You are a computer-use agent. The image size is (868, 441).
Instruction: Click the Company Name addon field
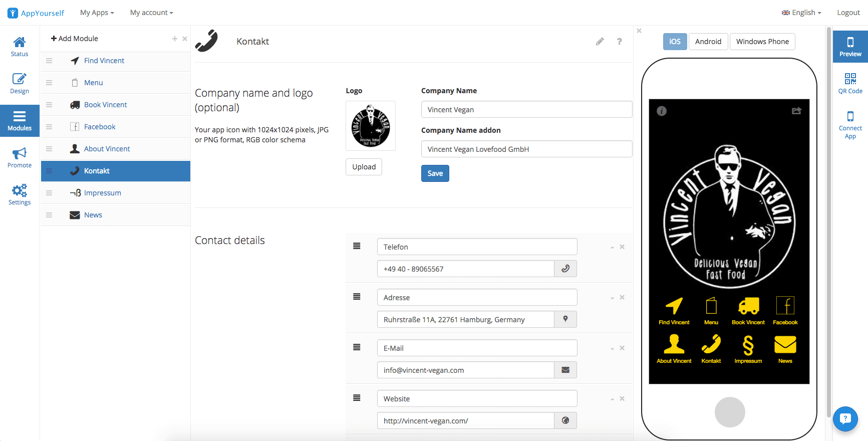pyautogui.click(x=526, y=149)
